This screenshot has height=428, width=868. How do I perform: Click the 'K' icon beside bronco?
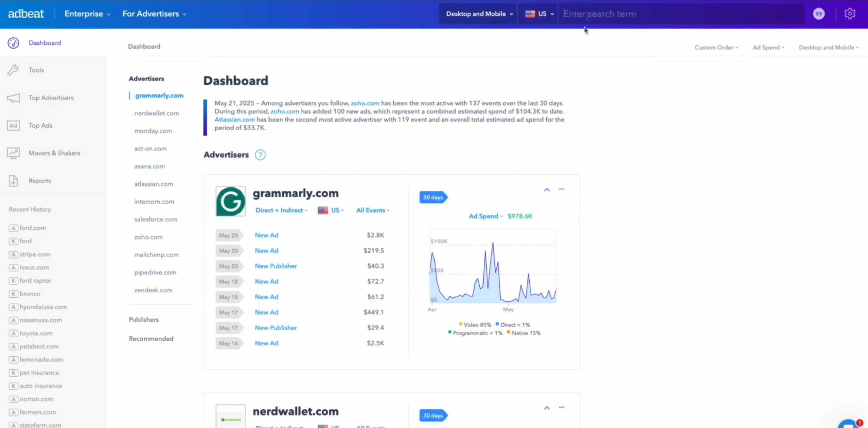13,294
